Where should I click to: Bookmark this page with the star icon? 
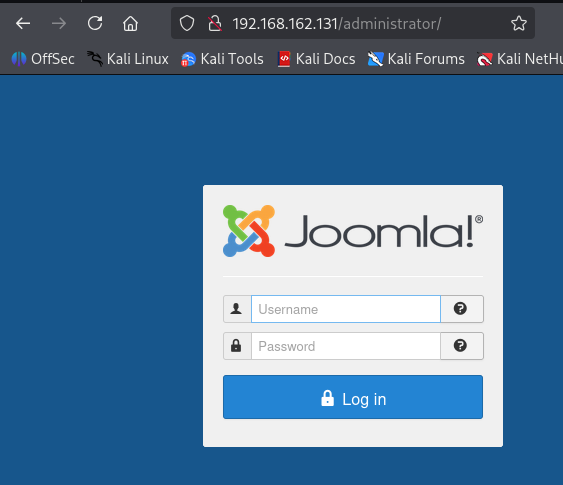click(519, 24)
